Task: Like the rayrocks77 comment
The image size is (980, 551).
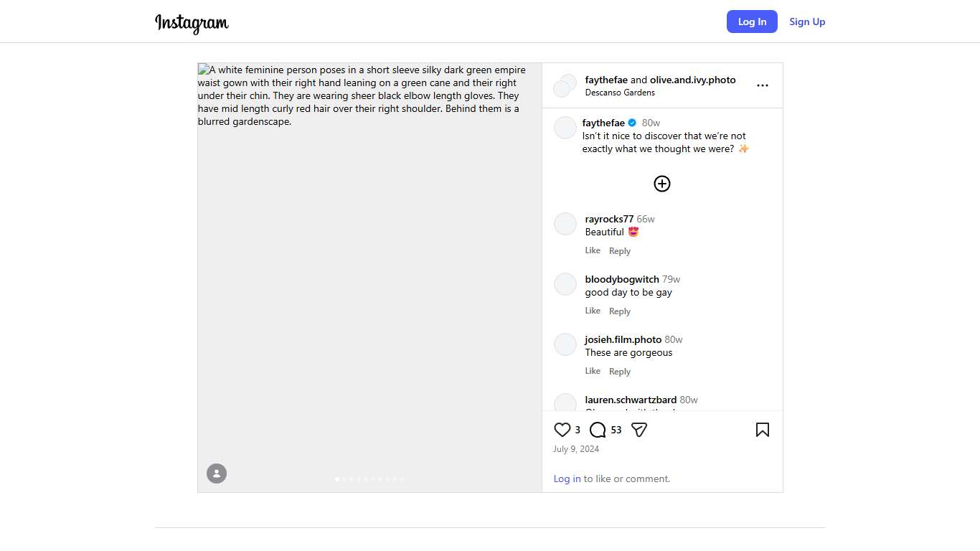Action: tap(593, 250)
